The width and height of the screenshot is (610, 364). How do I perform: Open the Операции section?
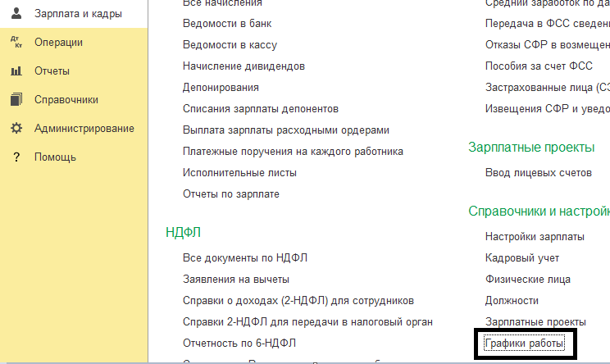[x=58, y=42]
